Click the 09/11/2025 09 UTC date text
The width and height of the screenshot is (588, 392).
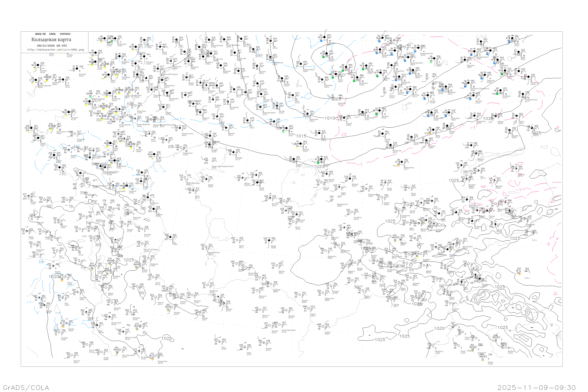coord(52,45)
